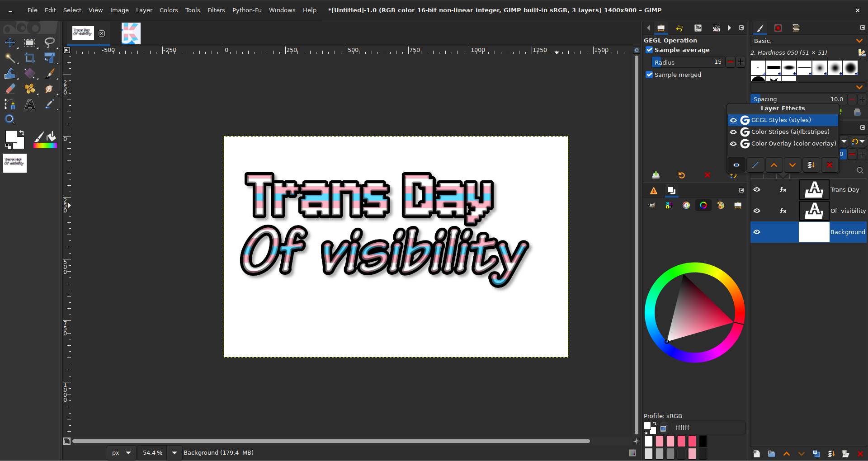
Task: Select the Rectangle Select tool
Action: pos(30,43)
